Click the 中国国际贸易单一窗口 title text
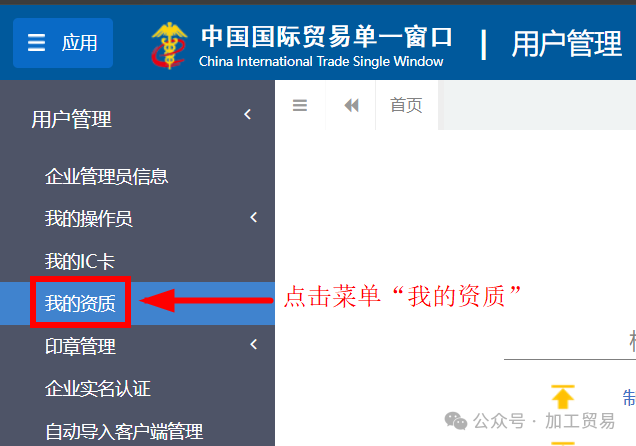The width and height of the screenshot is (636, 446). (x=327, y=36)
